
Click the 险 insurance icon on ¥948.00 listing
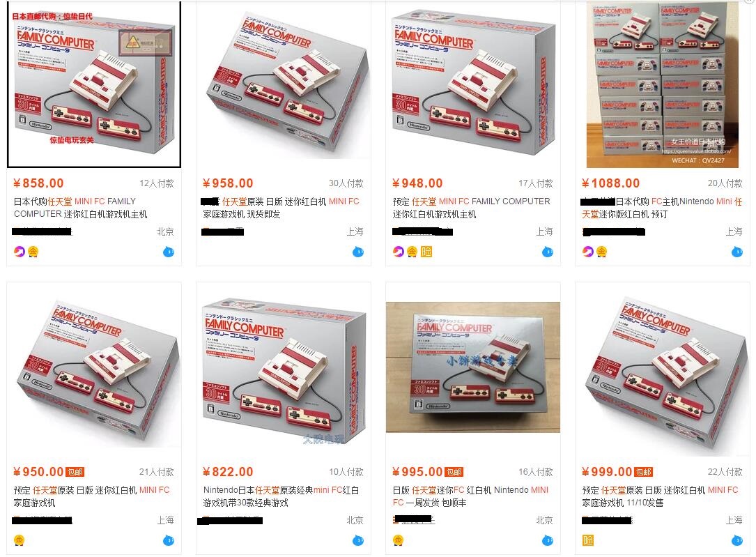[x=426, y=251]
